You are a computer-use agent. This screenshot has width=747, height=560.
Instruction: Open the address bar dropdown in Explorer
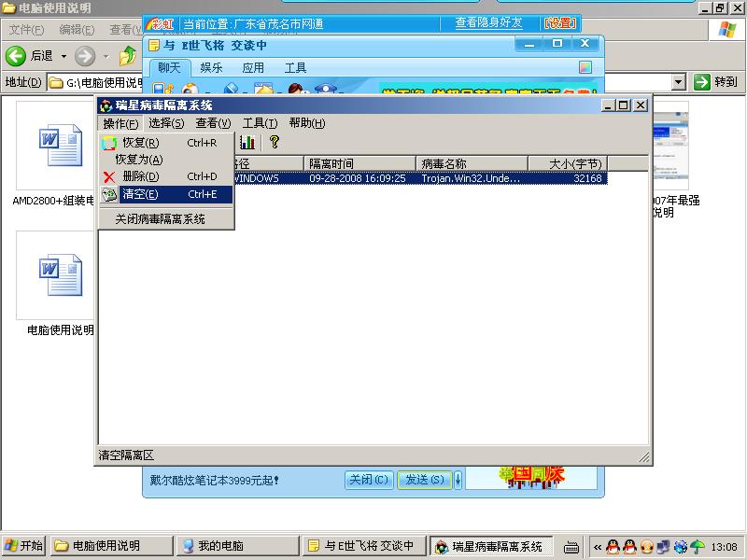click(679, 82)
